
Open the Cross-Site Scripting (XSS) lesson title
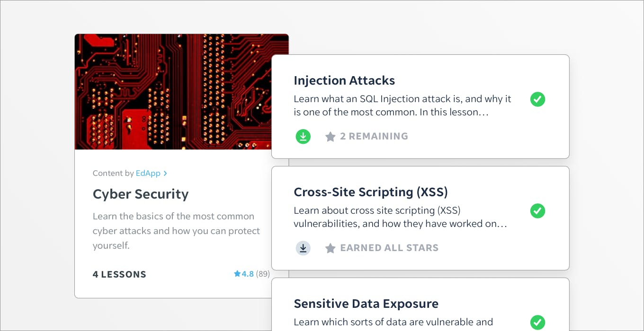[x=371, y=192]
